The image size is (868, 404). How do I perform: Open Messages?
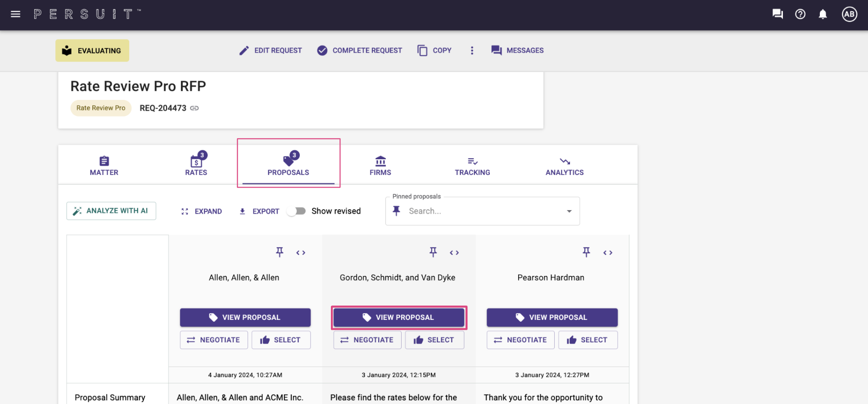point(517,50)
